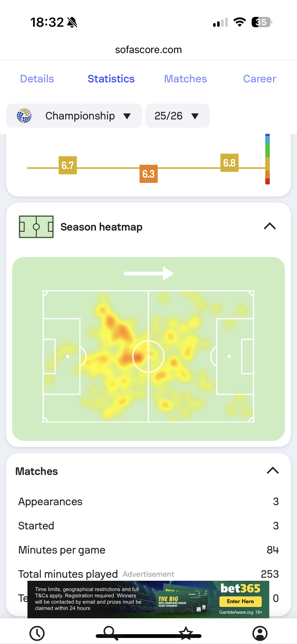Collapse the Matches stats section
This screenshot has width=297, height=644.
(x=273, y=470)
